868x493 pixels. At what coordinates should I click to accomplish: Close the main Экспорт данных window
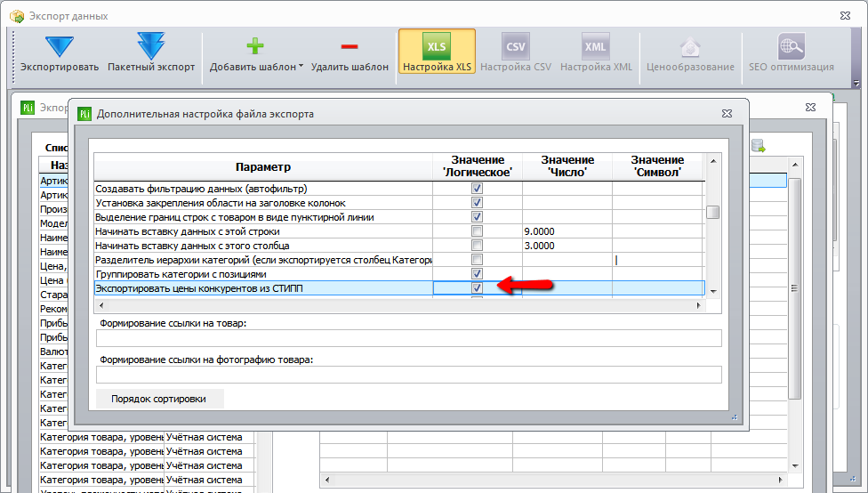point(845,15)
